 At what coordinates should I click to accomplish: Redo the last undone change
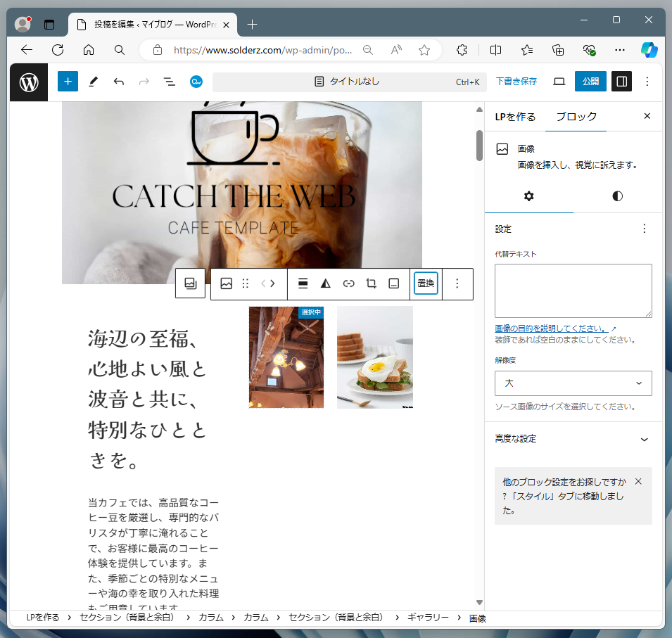click(x=144, y=82)
